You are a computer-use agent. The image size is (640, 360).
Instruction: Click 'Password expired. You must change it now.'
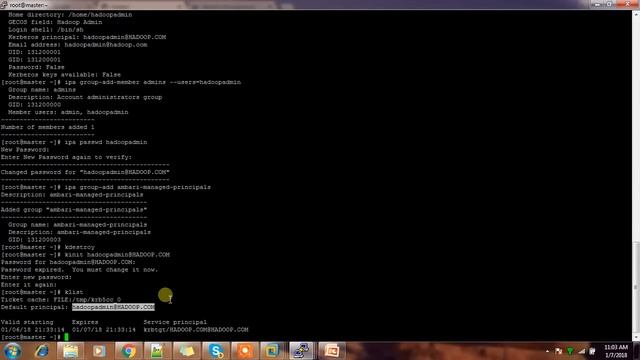79,270
